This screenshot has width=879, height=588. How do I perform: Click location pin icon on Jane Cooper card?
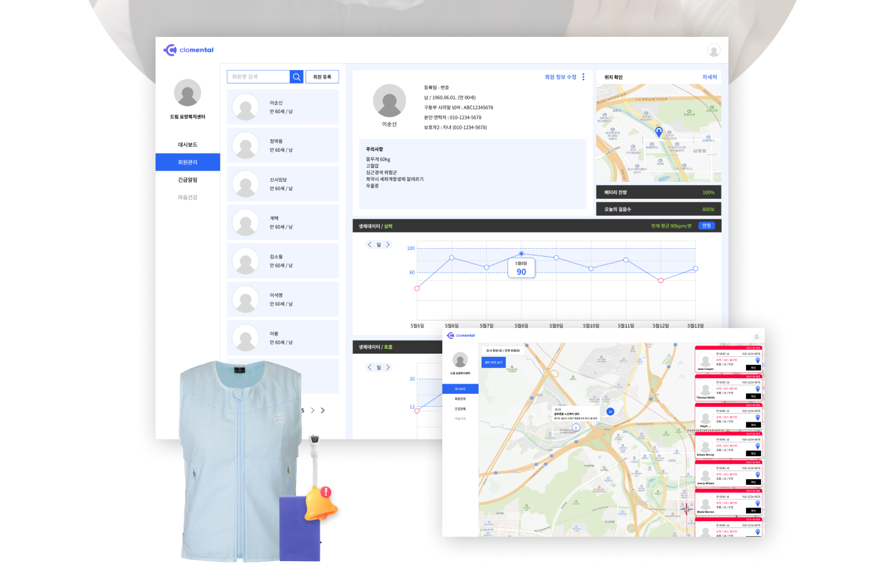pyautogui.click(x=758, y=361)
